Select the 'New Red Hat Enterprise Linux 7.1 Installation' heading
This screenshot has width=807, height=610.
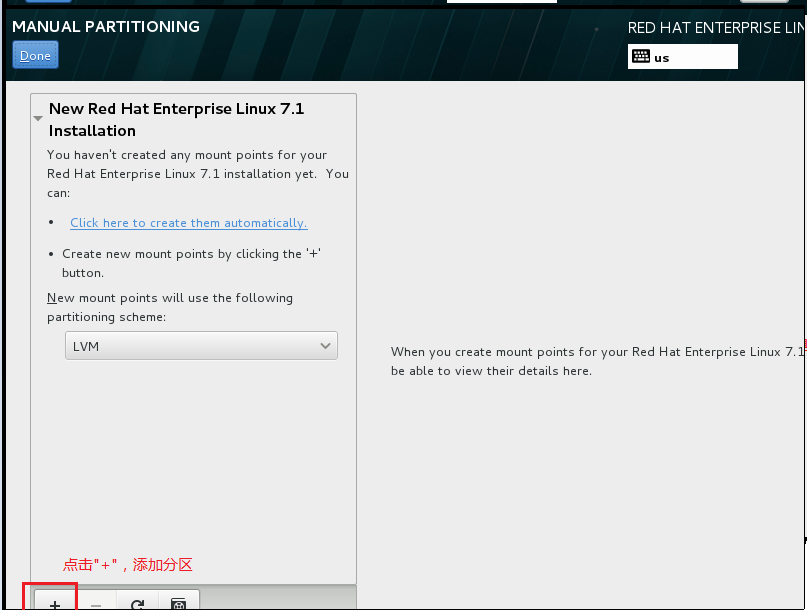click(177, 119)
